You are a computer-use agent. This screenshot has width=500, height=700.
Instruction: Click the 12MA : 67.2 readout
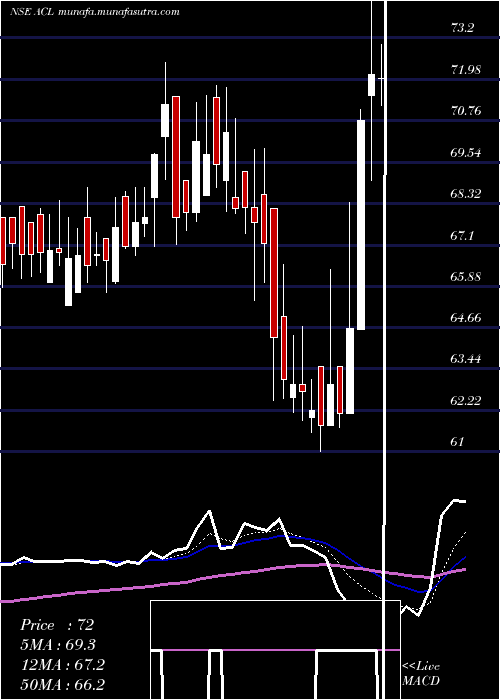pyautogui.click(x=62, y=665)
